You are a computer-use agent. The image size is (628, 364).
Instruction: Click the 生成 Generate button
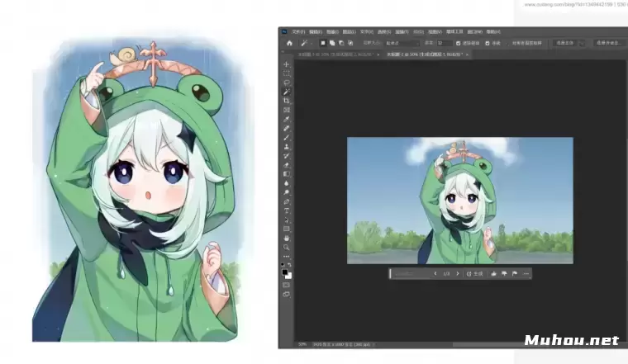474,274
